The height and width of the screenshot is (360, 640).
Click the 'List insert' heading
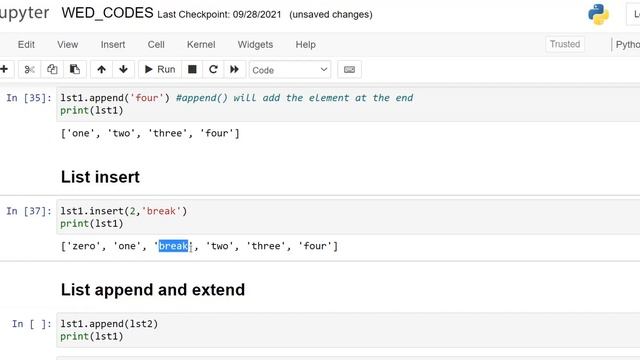pyautogui.click(x=100, y=177)
